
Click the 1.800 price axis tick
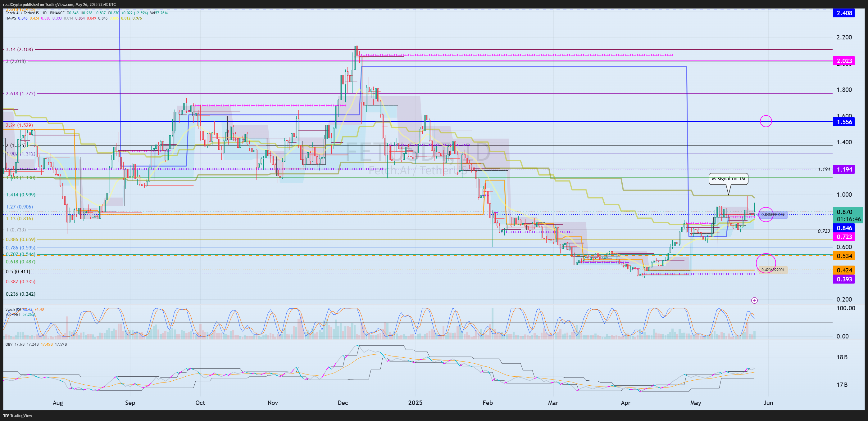pos(844,90)
